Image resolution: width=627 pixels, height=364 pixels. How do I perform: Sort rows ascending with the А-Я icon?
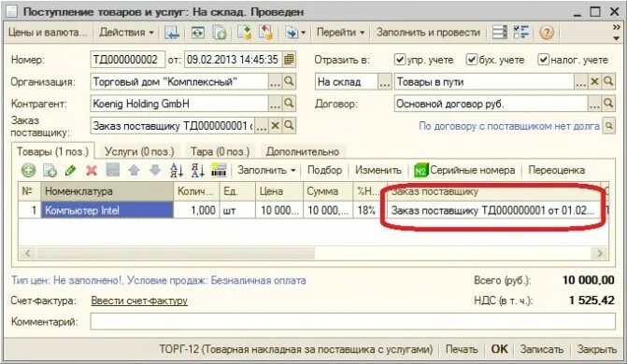click(177, 171)
